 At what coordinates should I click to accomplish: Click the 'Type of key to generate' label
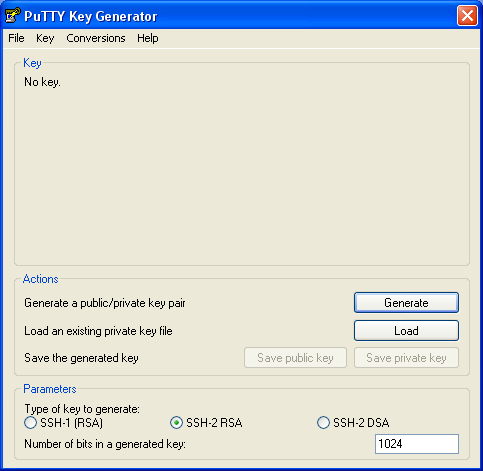pyautogui.click(x=82, y=409)
